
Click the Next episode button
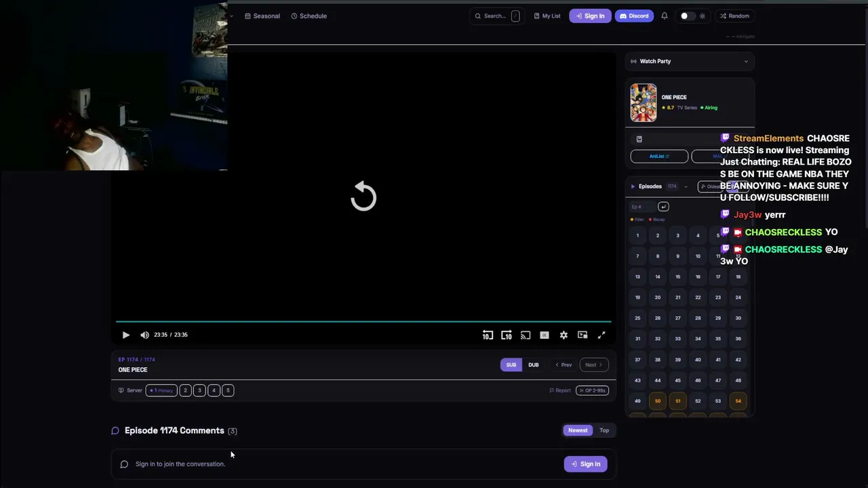tap(594, 365)
